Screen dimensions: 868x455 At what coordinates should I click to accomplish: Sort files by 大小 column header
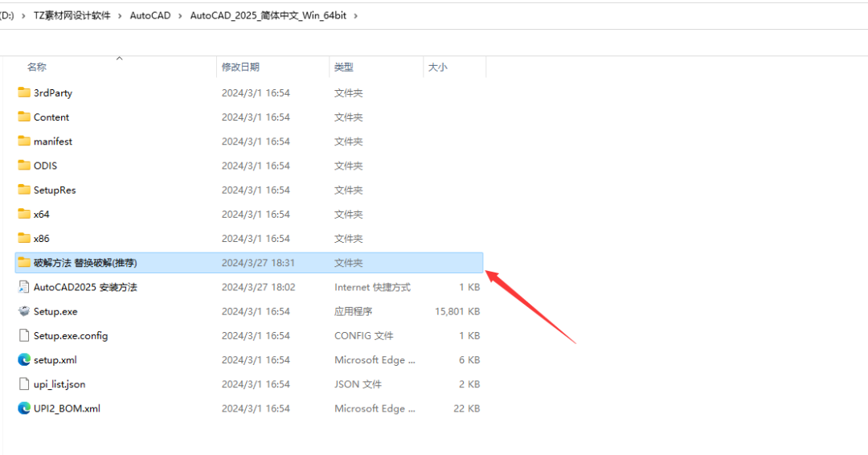[438, 67]
